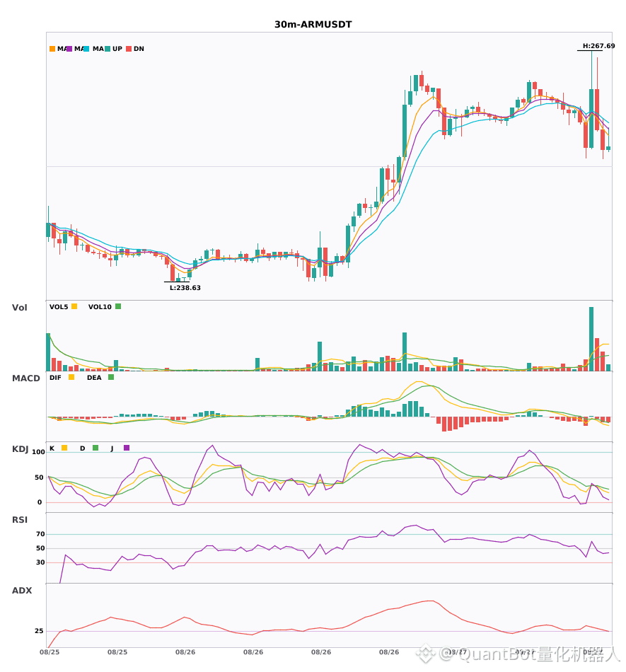Click the chart title 30m-ARMUSDT
Image resolution: width=626 pixels, height=672 pixels.
tap(313, 25)
